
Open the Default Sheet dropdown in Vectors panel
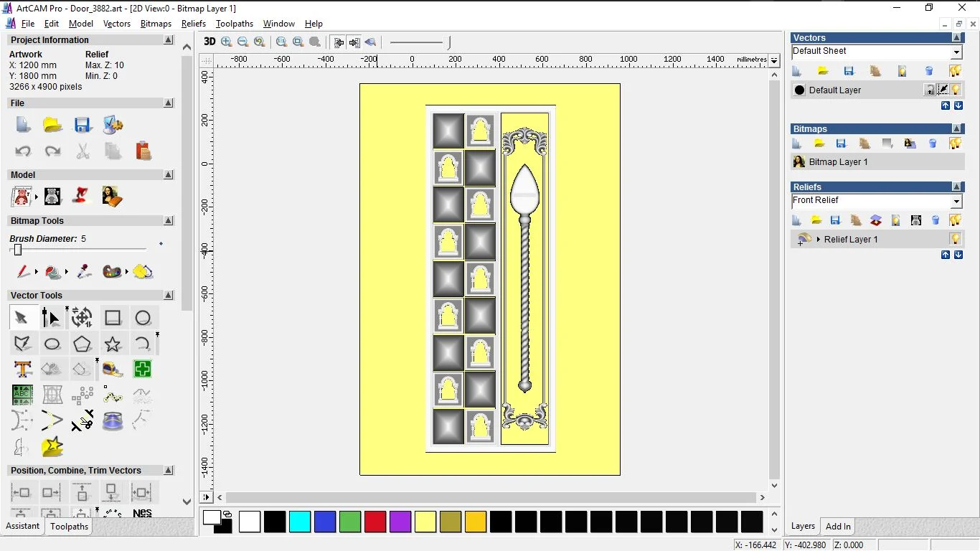tap(956, 51)
